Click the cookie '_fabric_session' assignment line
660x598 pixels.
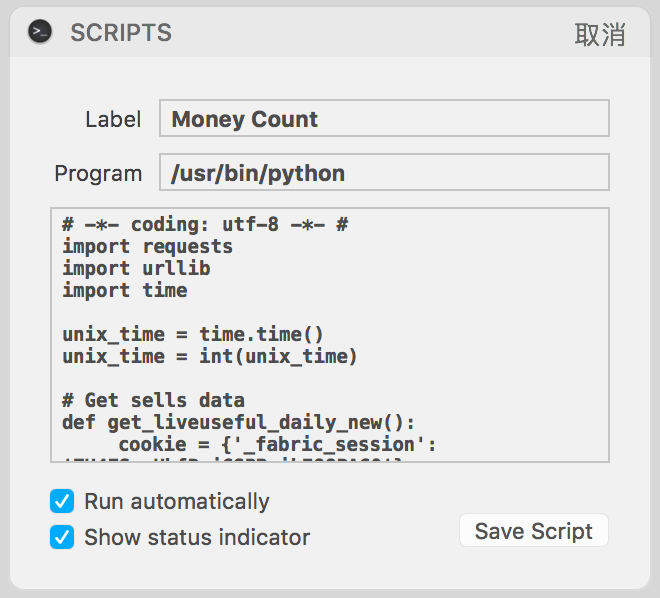(x=275, y=445)
